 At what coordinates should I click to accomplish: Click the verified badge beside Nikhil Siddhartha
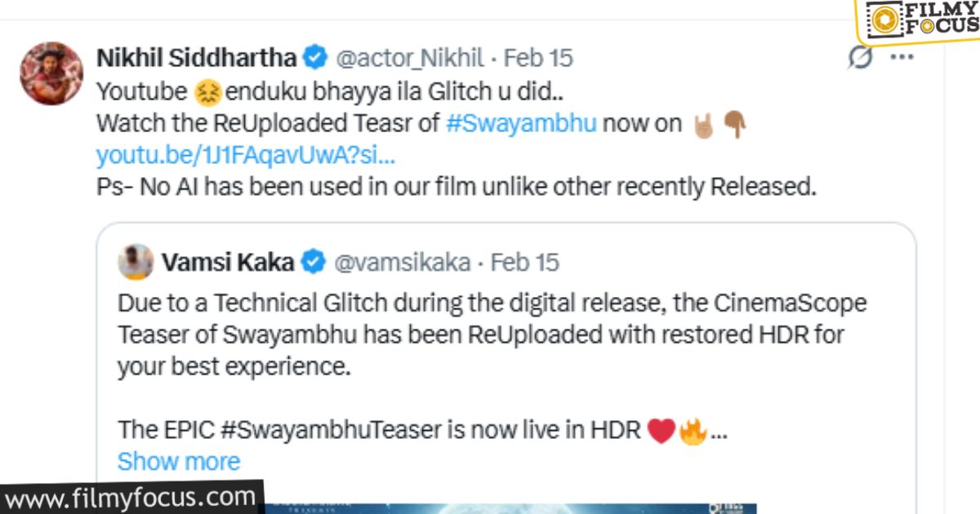314,58
